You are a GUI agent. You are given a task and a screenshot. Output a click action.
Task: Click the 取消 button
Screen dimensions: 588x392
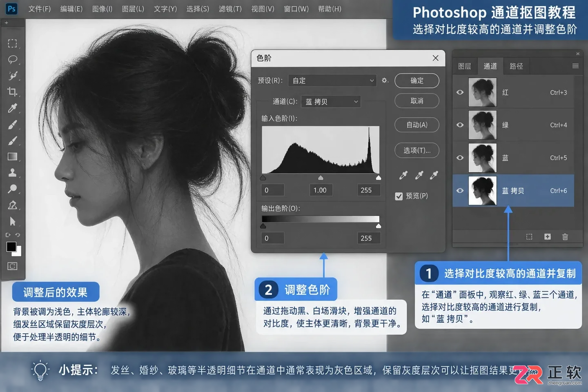click(x=417, y=101)
